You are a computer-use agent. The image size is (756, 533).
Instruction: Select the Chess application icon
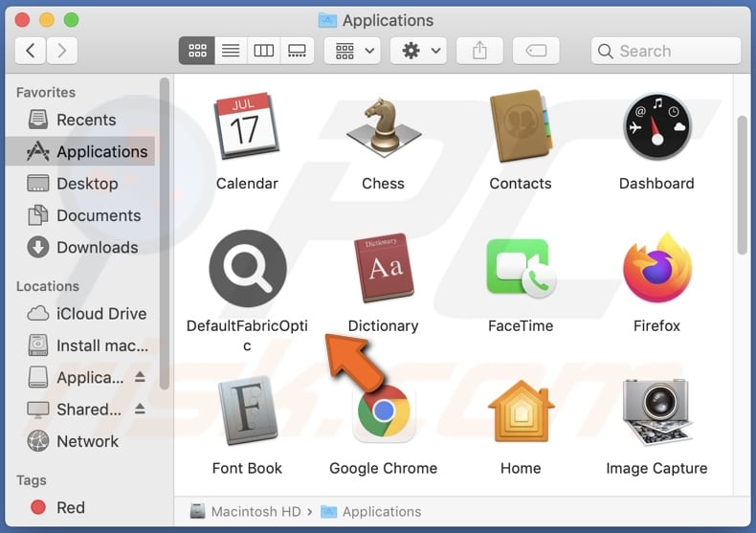[384, 127]
